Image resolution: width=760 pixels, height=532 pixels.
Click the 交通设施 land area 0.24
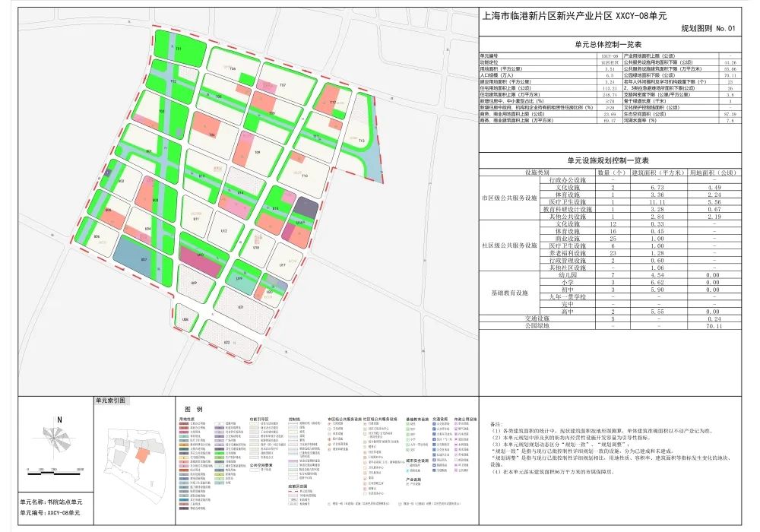click(x=714, y=318)
